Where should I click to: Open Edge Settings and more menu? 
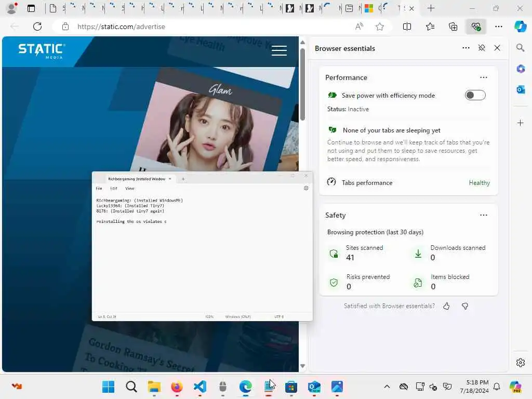[x=498, y=26]
